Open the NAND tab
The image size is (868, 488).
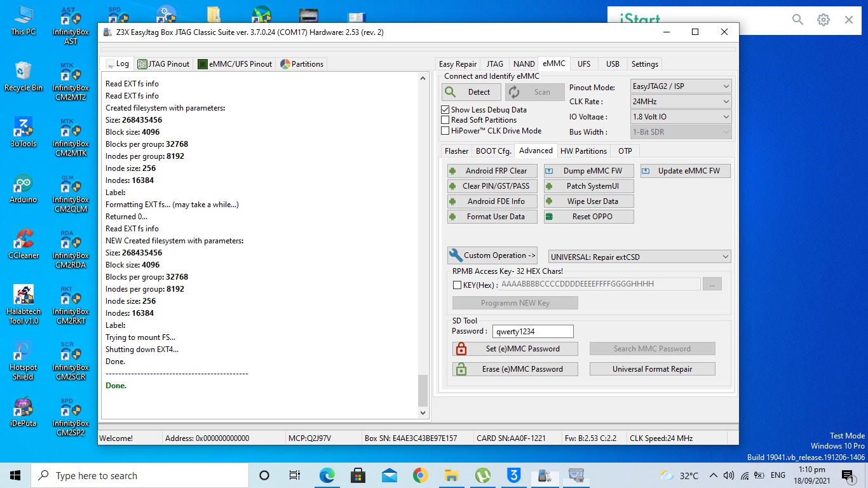point(524,64)
